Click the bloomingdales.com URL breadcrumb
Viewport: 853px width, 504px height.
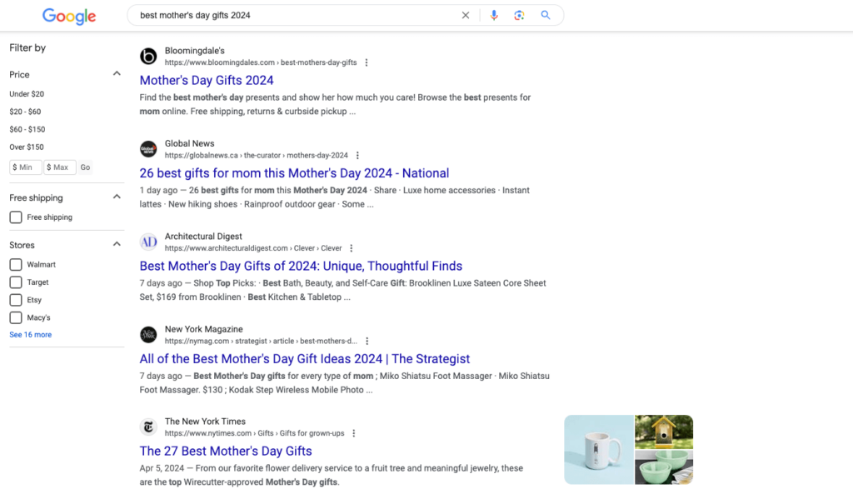pyautogui.click(x=261, y=62)
